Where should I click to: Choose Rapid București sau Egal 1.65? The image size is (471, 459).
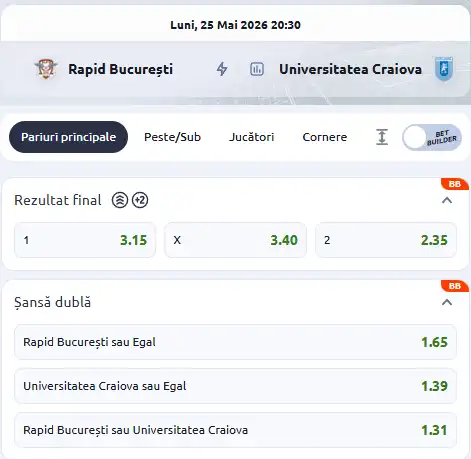[235, 342]
